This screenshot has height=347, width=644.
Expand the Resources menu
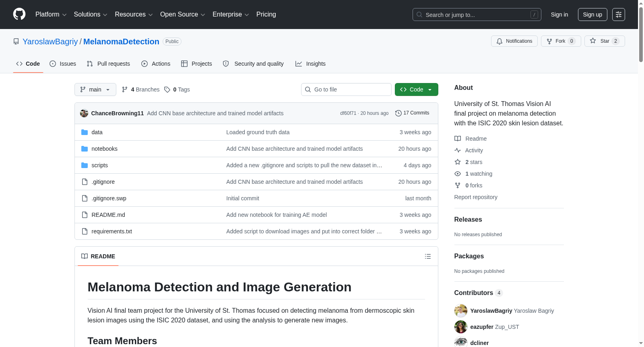click(x=134, y=15)
